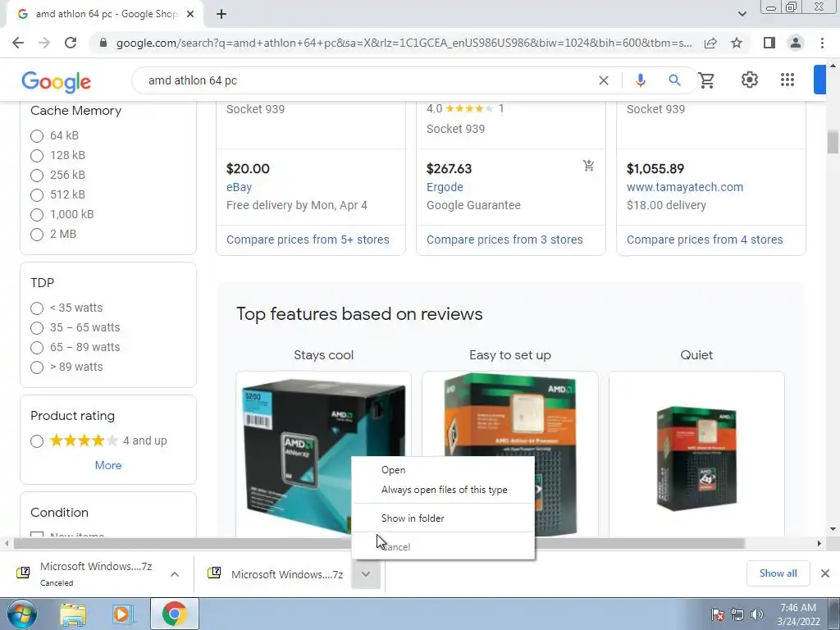Open the eBay seller link
This screenshot has width=840, height=630.
[x=239, y=187]
